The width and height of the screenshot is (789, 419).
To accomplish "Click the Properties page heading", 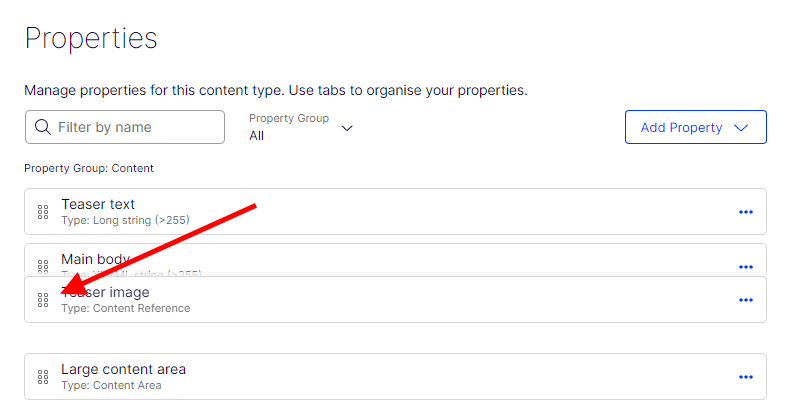I will [91, 38].
